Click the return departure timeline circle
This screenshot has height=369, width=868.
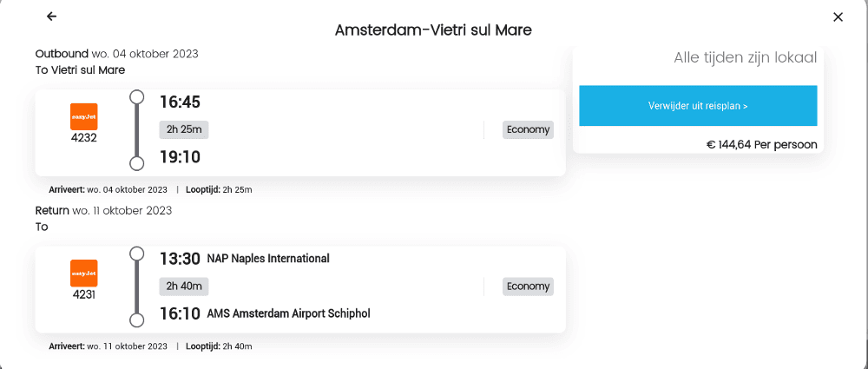pos(136,254)
